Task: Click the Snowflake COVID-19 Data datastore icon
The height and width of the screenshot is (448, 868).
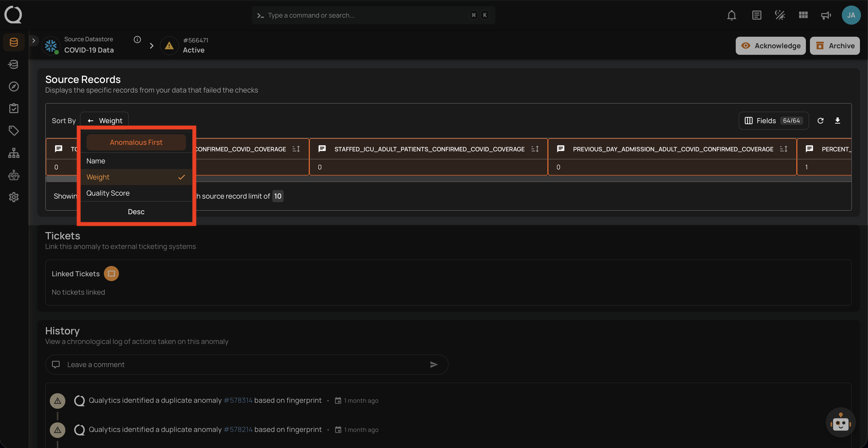Action: pyautogui.click(x=51, y=46)
